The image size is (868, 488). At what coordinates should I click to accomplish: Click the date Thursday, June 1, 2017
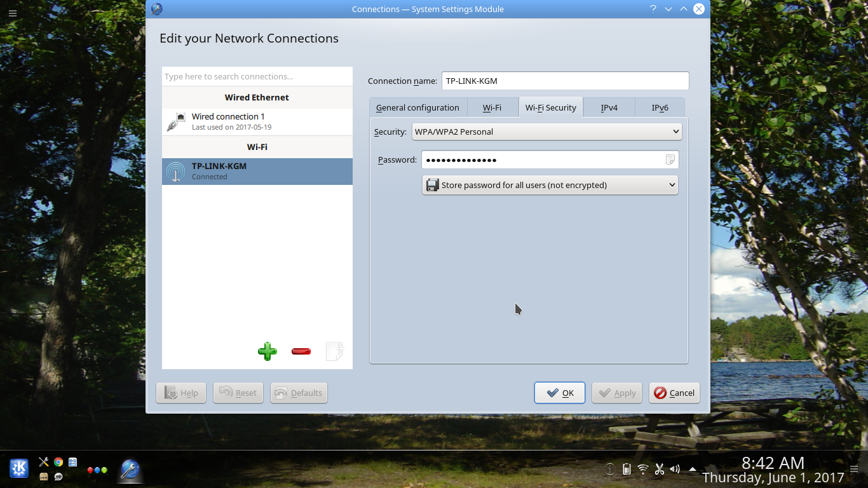773,477
